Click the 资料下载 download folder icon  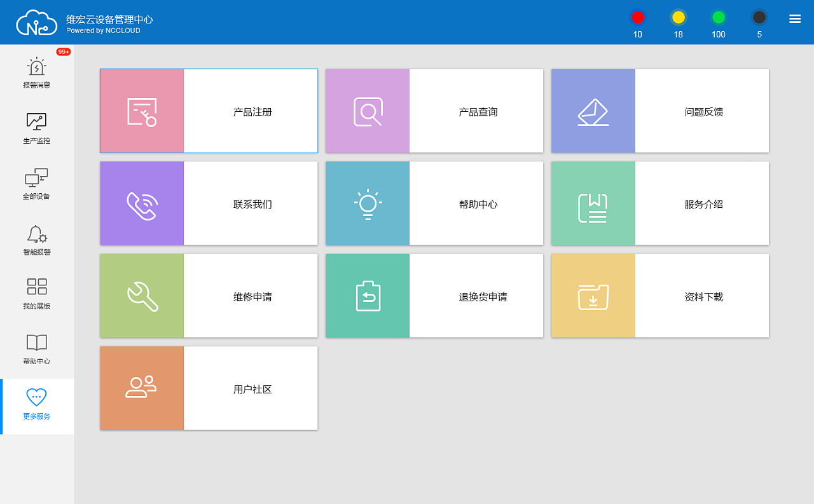593,297
